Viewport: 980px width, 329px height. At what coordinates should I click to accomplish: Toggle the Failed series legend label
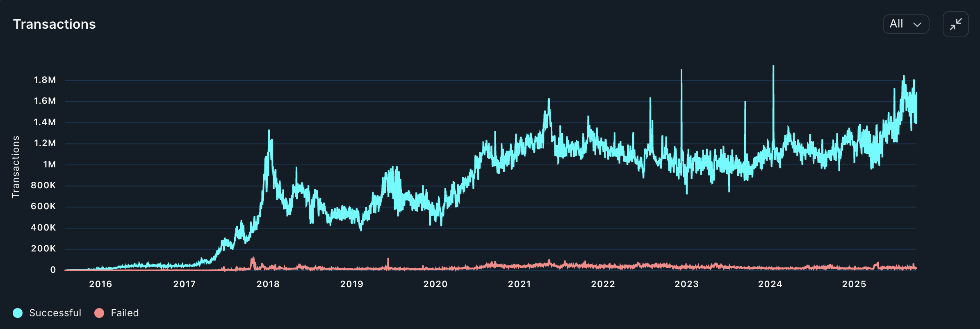[x=125, y=313]
